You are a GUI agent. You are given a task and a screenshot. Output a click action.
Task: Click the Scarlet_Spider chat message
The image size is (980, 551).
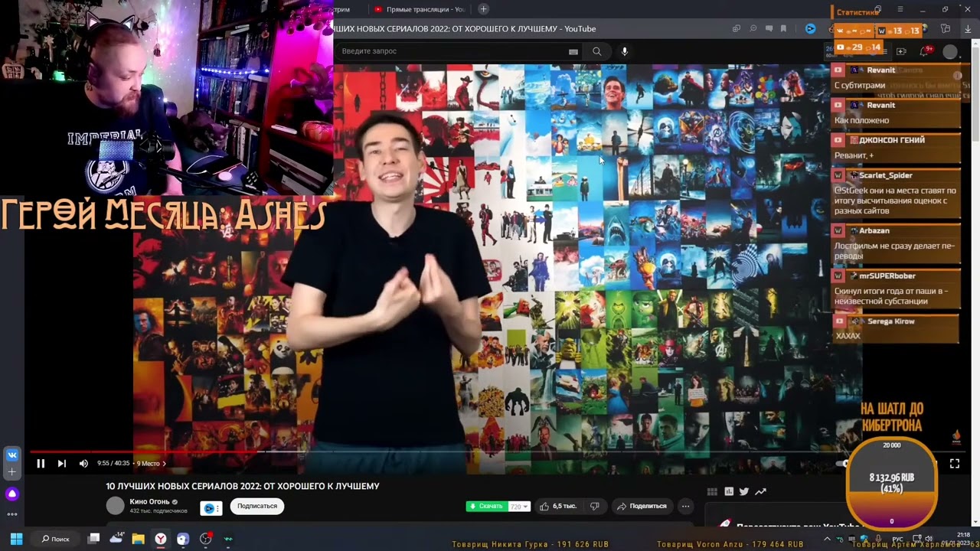896,195
